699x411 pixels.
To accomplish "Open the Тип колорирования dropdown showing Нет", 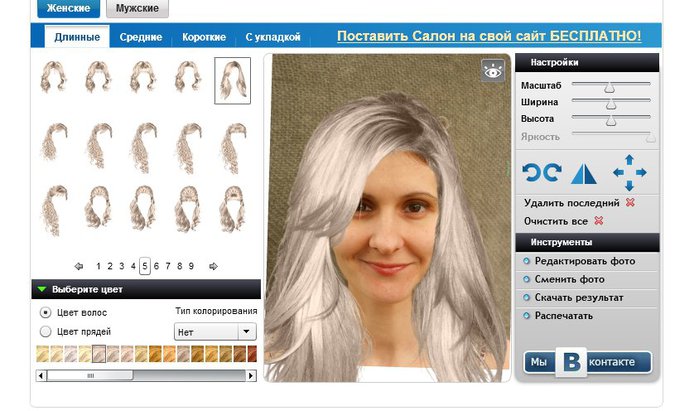I will (x=215, y=332).
